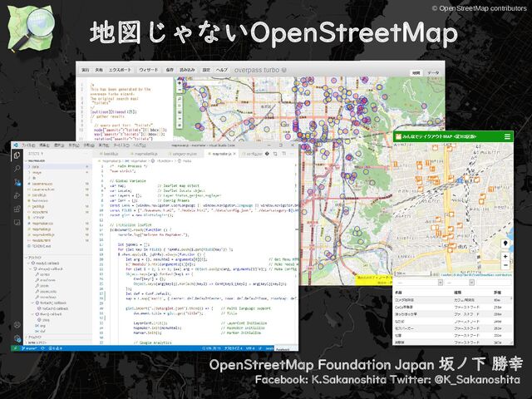The width and height of the screenshot is (532, 399).
Task: Click the 距離 column header in the list
Action: pos(498,293)
